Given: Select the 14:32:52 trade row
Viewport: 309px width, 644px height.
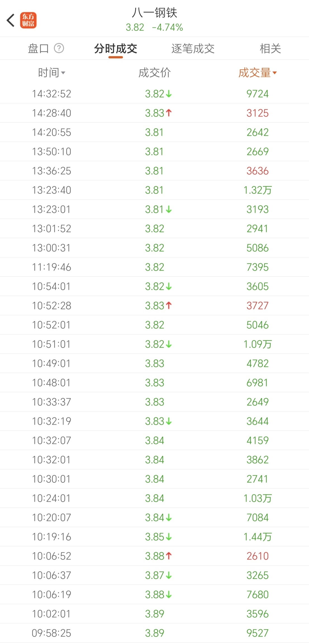Looking at the screenshot, I should 154,94.
